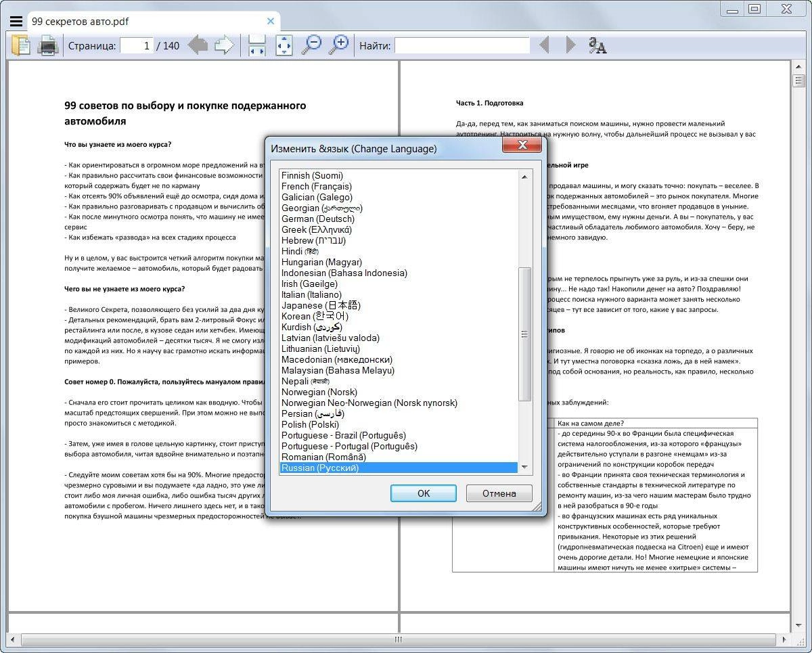Select Persian language entry
The width and height of the screenshot is (812, 653).
[399, 413]
